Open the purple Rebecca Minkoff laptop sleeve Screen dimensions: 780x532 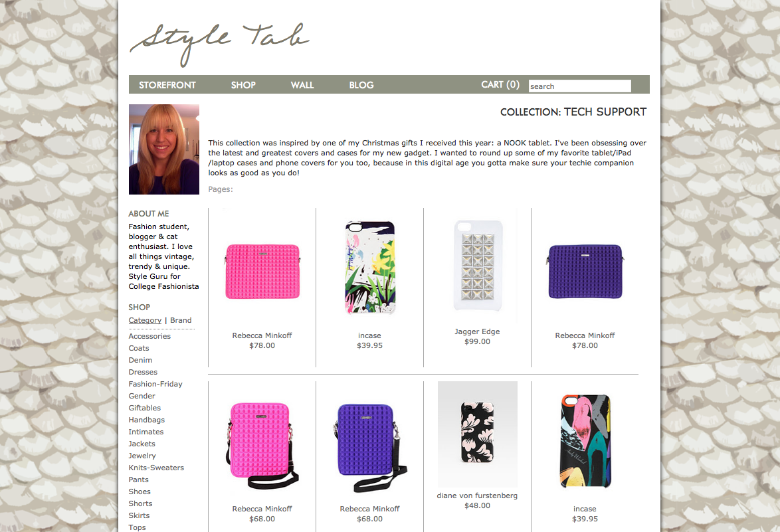[585, 272]
